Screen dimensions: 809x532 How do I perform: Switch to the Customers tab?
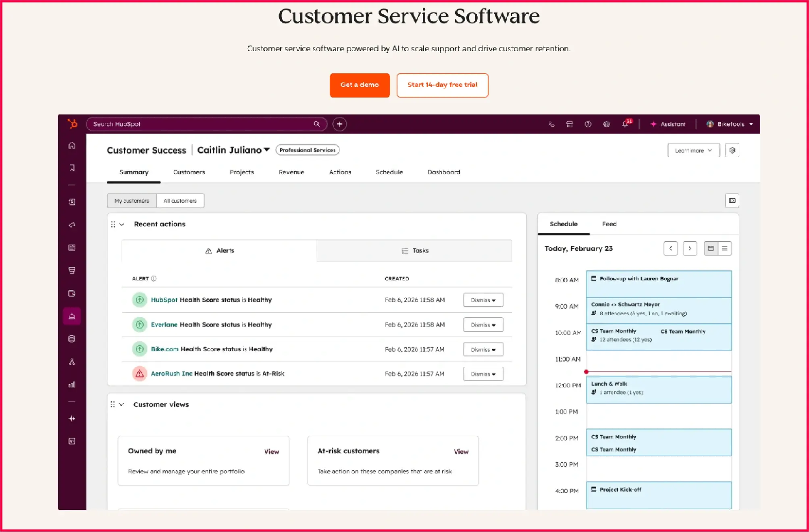coord(189,172)
